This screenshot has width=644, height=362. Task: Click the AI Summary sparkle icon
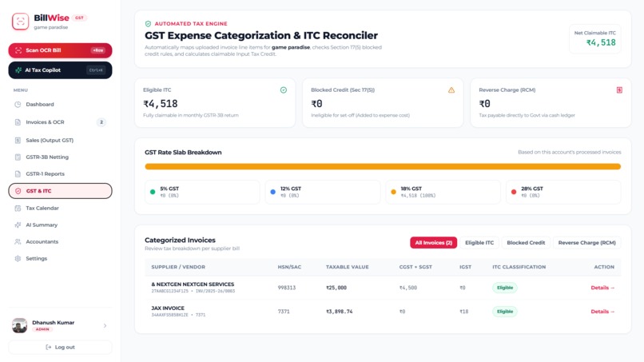pyautogui.click(x=18, y=225)
